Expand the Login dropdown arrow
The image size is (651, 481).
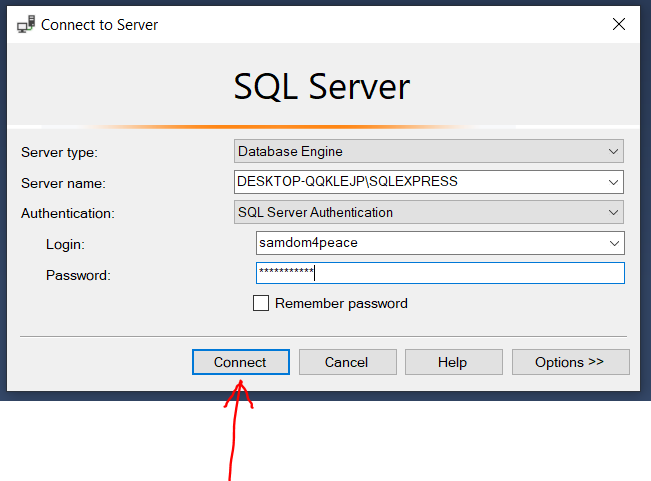coord(614,243)
